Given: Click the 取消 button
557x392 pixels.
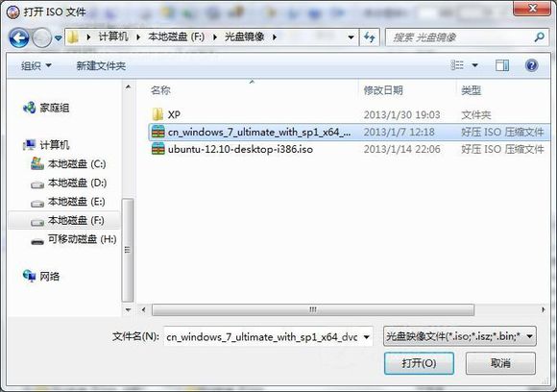Looking at the screenshot, I should point(500,363).
